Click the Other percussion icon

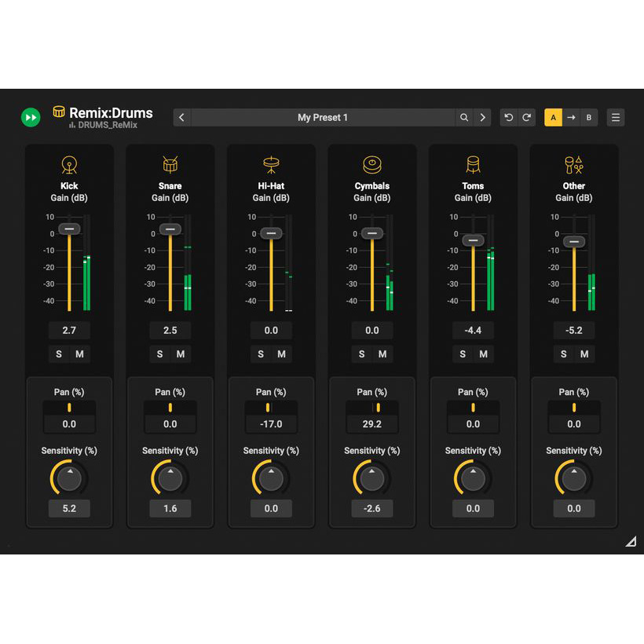pos(574,165)
